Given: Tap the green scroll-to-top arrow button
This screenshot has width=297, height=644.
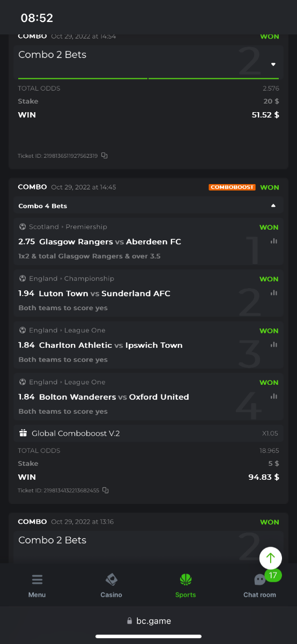Looking at the screenshot, I should pyautogui.click(x=271, y=558).
